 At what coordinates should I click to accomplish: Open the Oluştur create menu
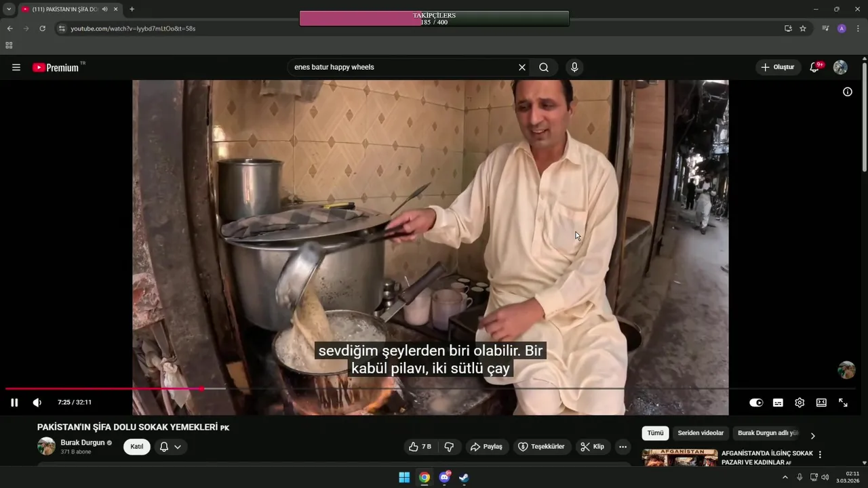point(778,67)
